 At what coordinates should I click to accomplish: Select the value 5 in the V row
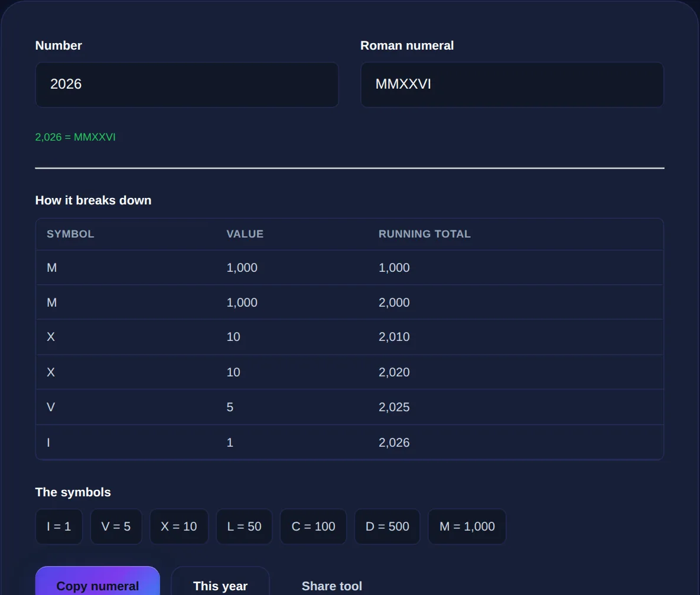pos(230,407)
